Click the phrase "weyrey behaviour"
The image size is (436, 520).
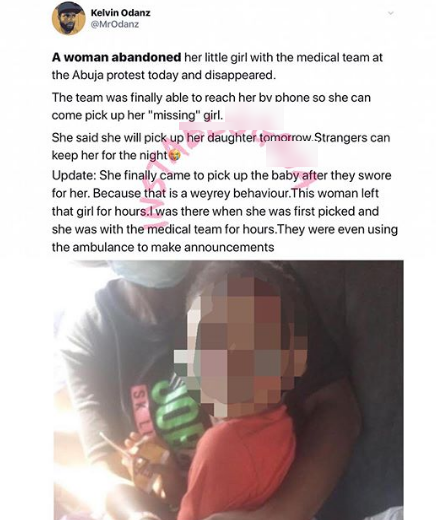pos(239,194)
